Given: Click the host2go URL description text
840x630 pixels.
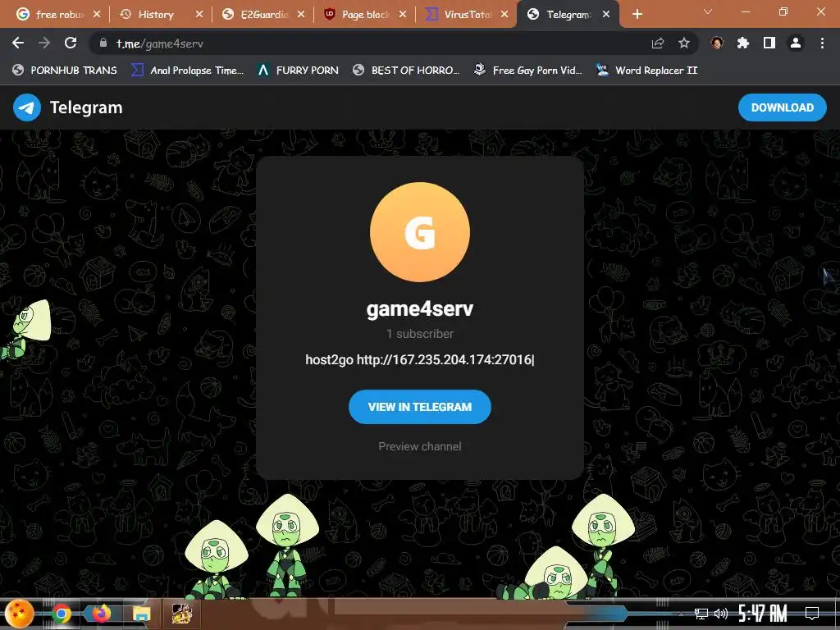Looking at the screenshot, I should [419, 359].
